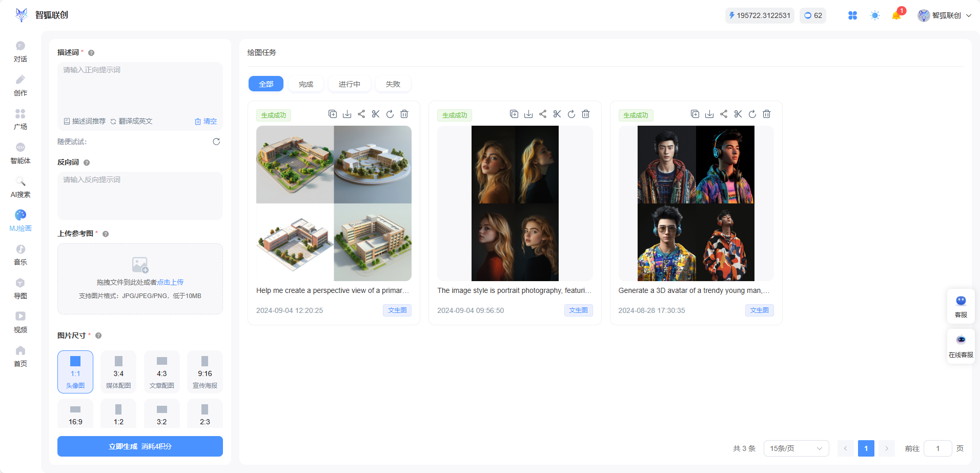
Task: Select 1:1 头像图 size option
Action: (75, 372)
